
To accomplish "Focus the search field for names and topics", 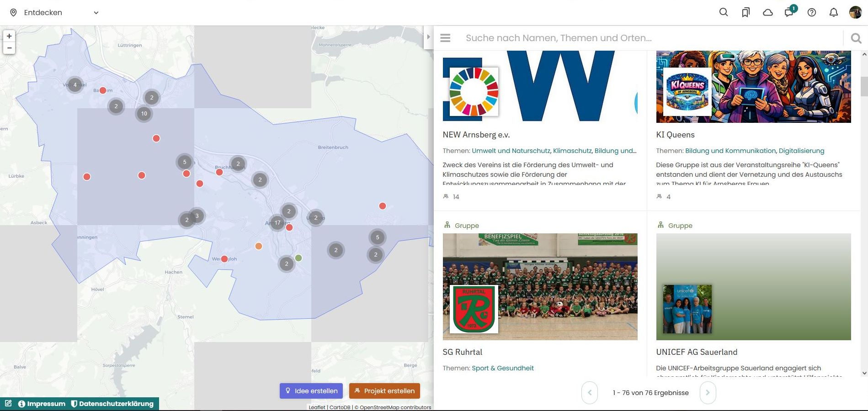I will click(651, 38).
